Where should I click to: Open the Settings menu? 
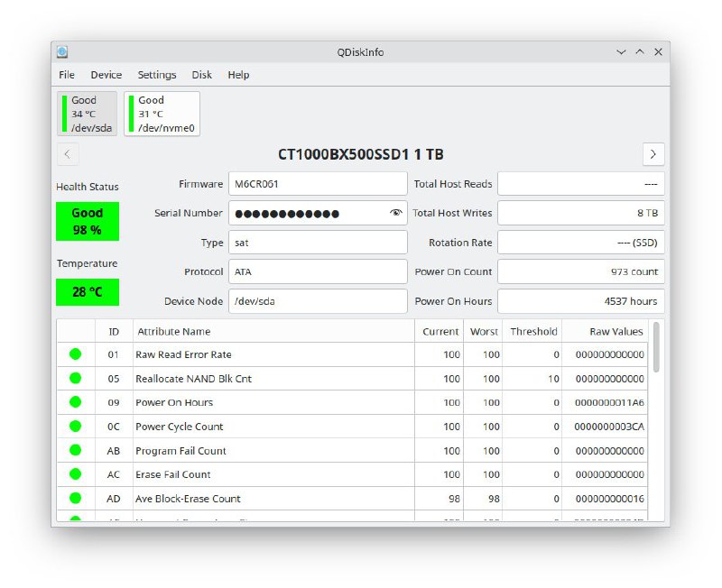[x=157, y=75]
